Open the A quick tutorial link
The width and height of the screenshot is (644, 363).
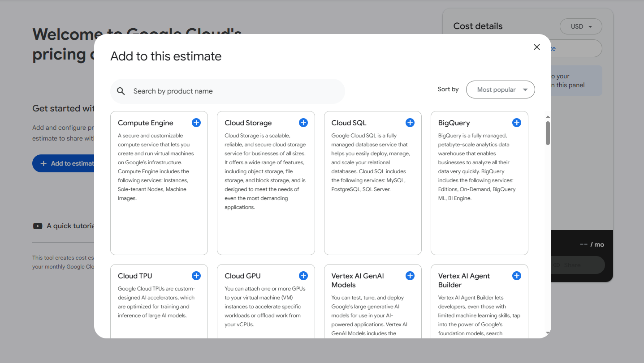pos(69,226)
